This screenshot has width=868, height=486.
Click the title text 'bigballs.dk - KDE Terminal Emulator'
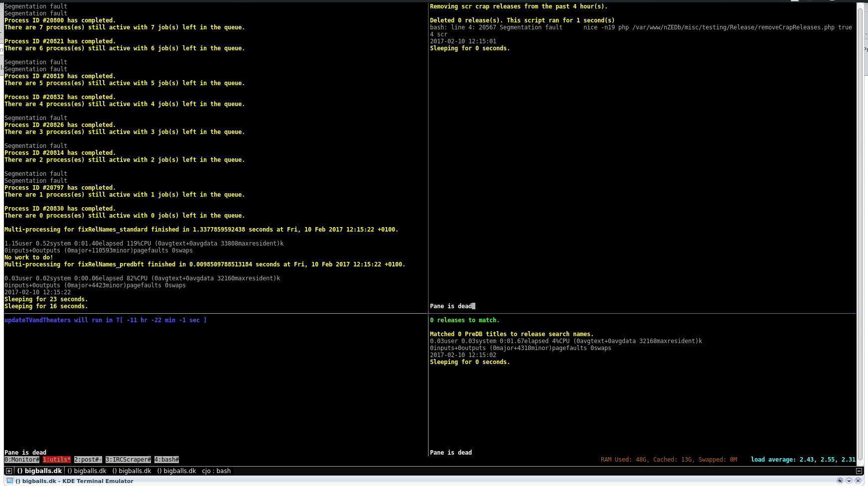pos(74,481)
